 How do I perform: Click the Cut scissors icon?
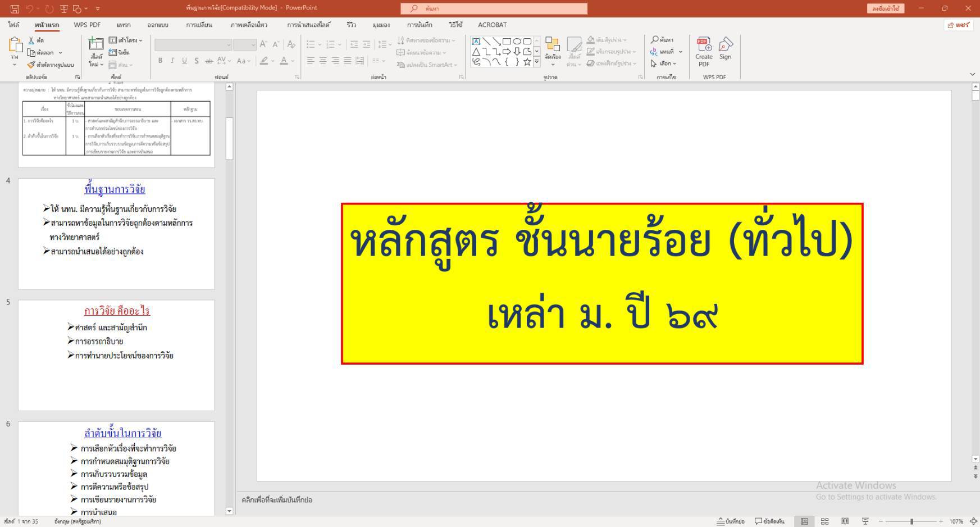[x=31, y=40]
